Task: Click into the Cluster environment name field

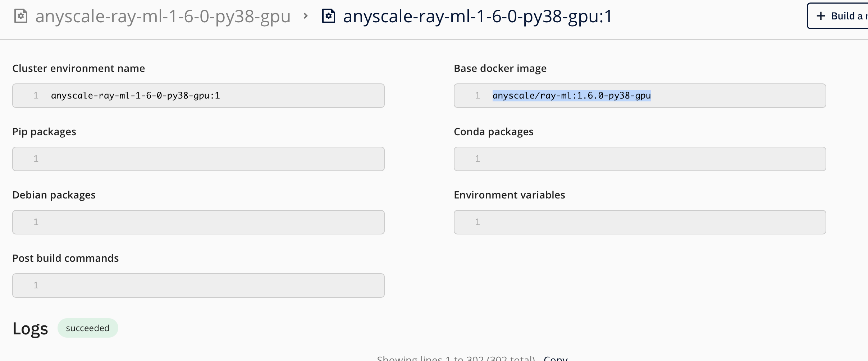Action: pyautogui.click(x=198, y=96)
